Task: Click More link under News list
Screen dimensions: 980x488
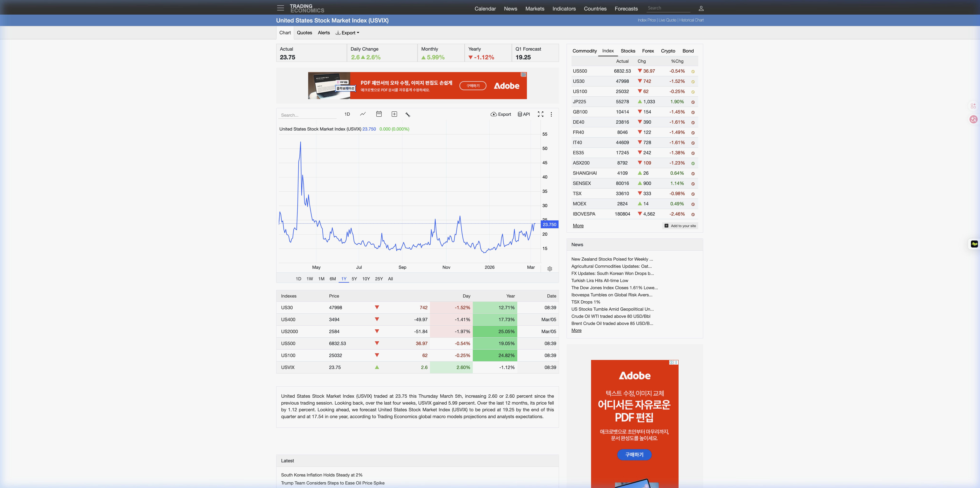Action: [x=576, y=330]
